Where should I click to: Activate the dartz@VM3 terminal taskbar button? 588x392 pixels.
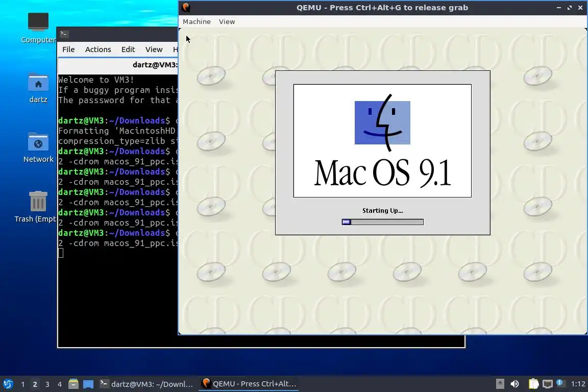pos(146,384)
